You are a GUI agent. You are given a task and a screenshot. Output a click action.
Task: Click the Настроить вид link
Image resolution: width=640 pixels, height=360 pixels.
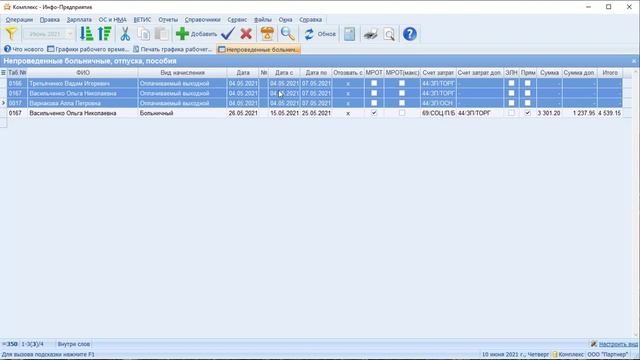[x=618, y=344]
